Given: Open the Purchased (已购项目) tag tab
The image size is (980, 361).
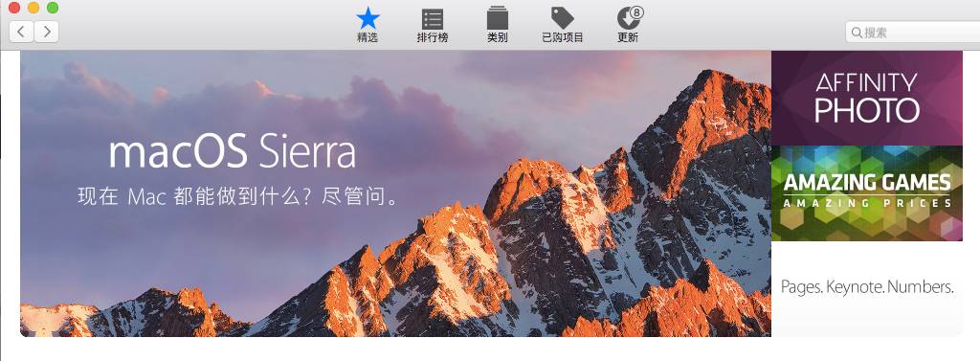Looking at the screenshot, I should coord(563,25).
